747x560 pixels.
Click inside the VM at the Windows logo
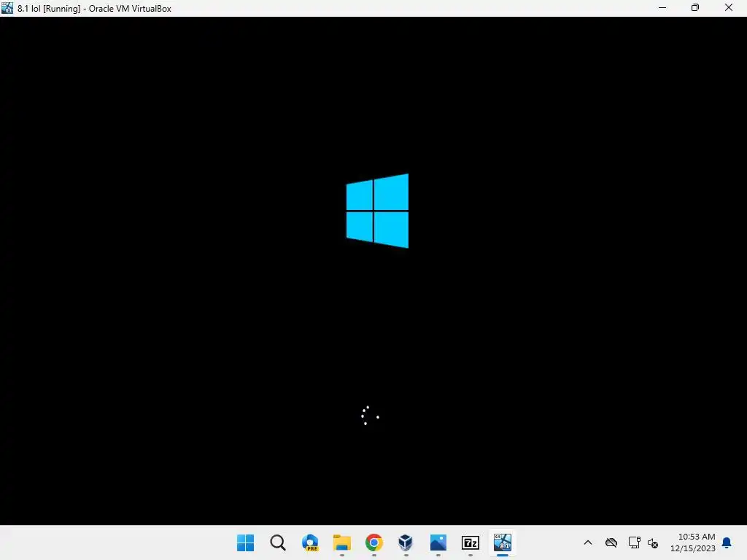pyautogui.click(x=377, y=211)
